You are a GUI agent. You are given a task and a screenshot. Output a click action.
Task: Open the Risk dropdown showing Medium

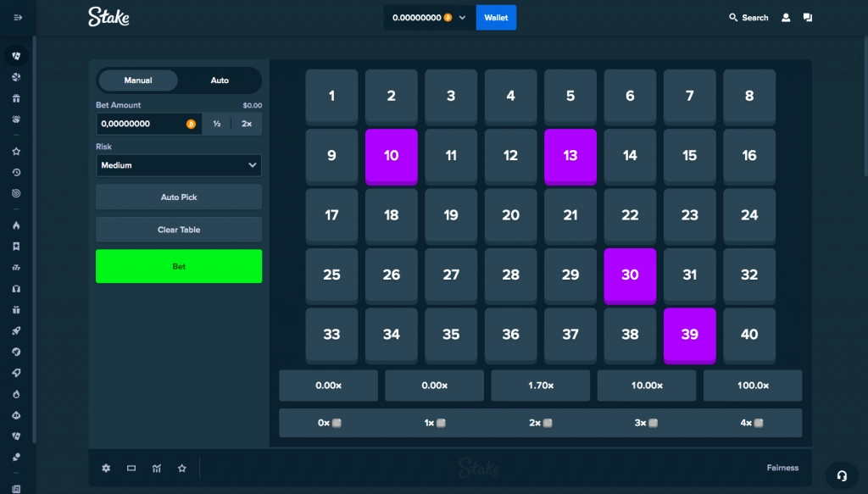click(179, 165)
